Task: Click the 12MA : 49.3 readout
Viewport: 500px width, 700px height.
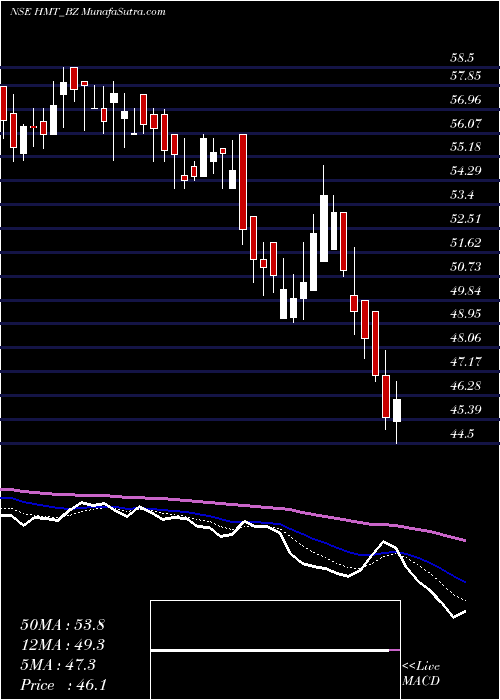Action: click(62, 645)
